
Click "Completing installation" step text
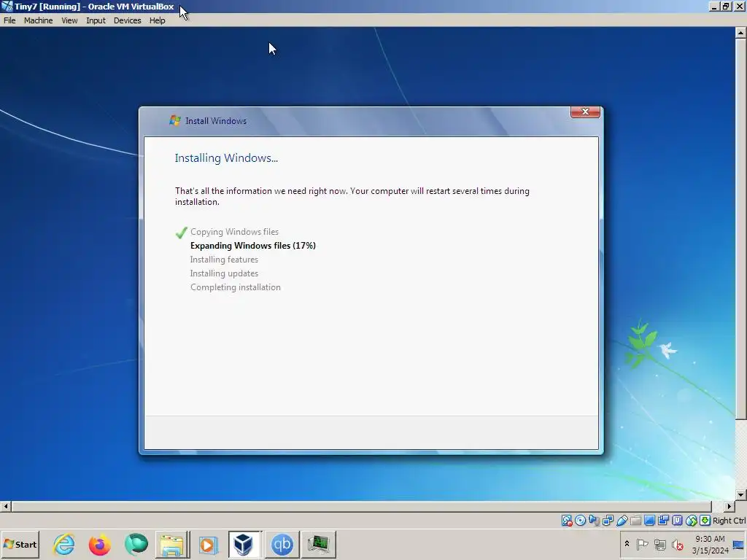coord(236,287)
